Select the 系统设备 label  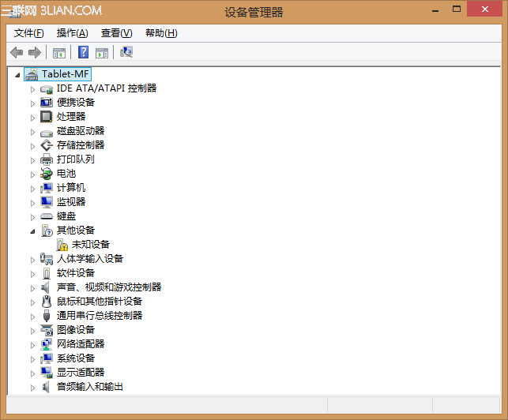click(76, 358)
